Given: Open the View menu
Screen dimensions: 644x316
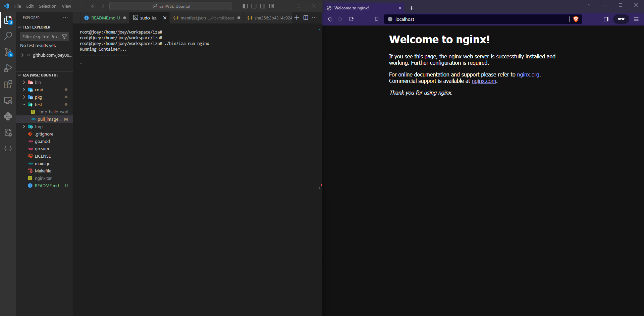Looking at the screenshot, I should pyautogui.click(x=66, y=6).
